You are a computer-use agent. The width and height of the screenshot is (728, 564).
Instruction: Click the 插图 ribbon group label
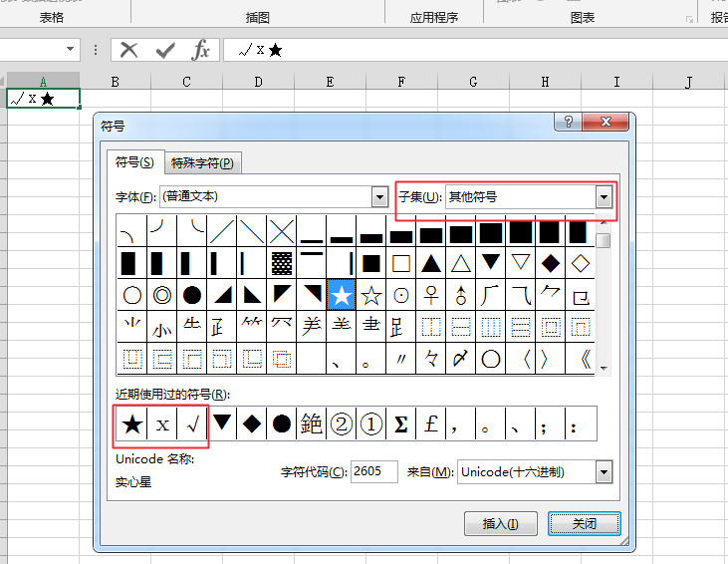click(258, 18)
